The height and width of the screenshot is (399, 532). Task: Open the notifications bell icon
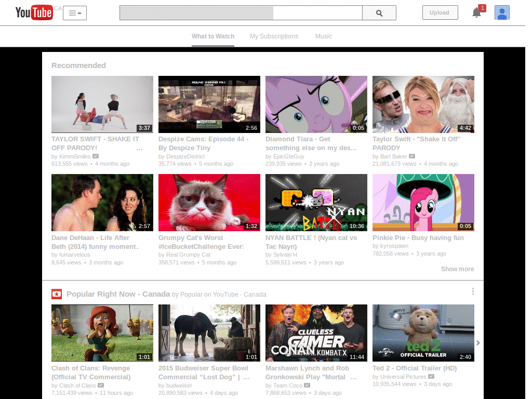477,13
